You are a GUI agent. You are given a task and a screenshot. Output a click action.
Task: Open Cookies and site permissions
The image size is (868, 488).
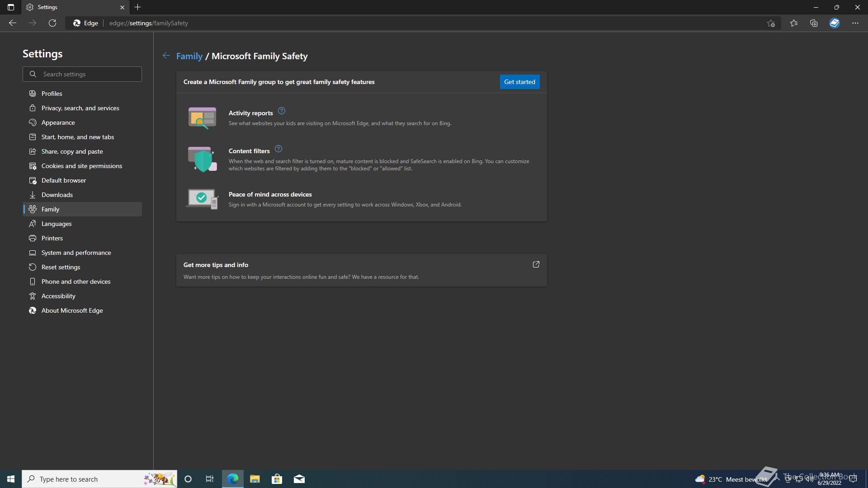click(x=82, y=166)
